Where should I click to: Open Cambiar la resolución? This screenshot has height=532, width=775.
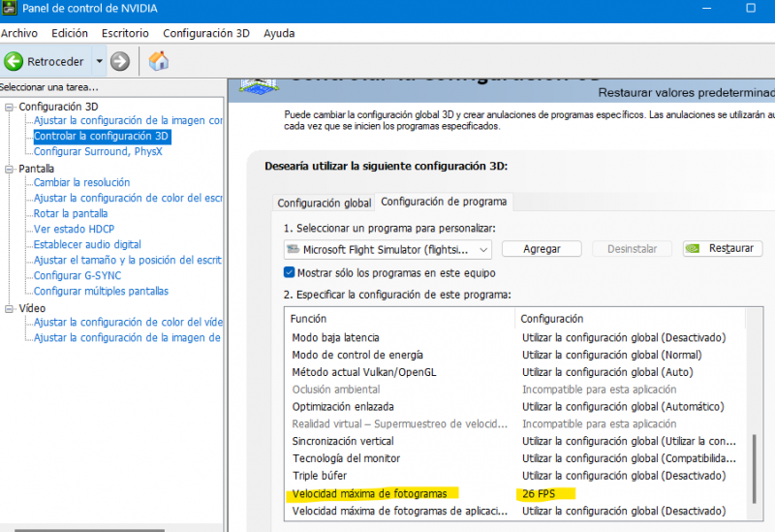pos(81,182)
